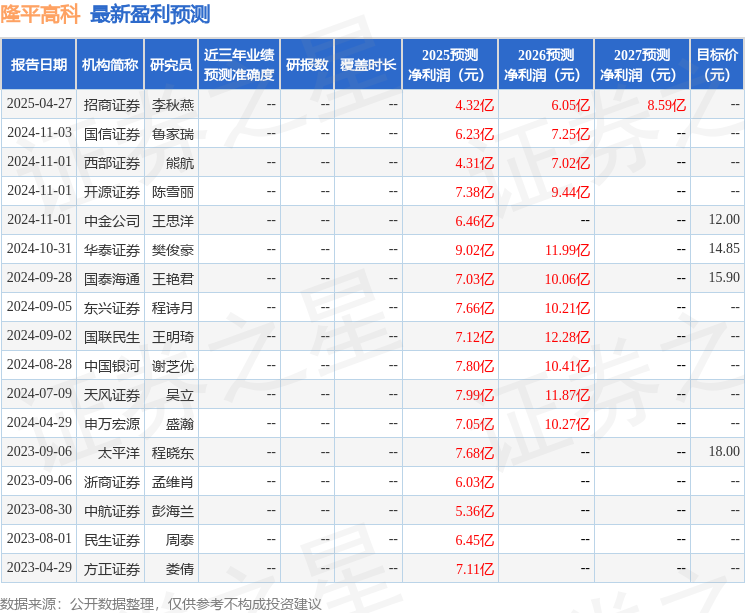Click the 10.21亿 forecast value
Viewport: 745px width, 613px height.
pyautogui.click(x=567, y=308)
